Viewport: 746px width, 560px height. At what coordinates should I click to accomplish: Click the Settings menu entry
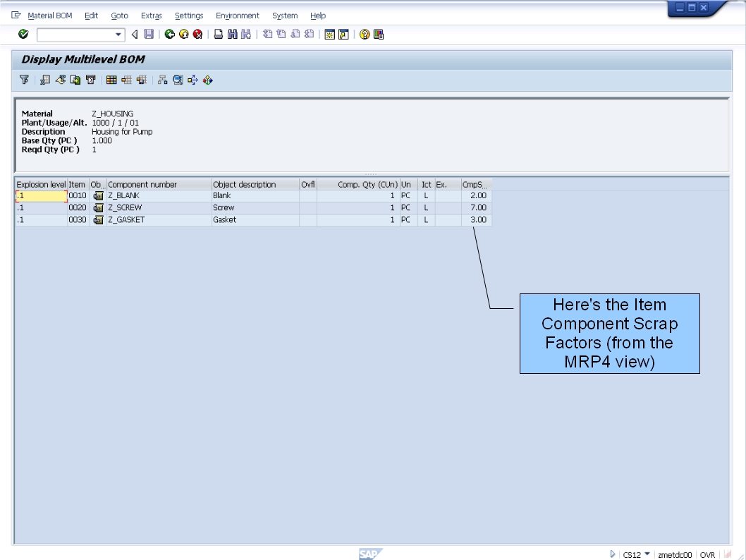(x=188, y=15)
